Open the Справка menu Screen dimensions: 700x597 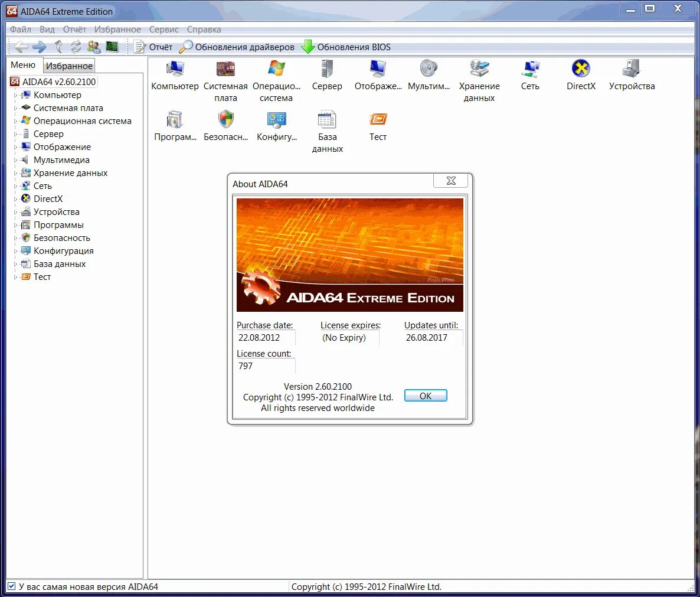pos(204,30)
